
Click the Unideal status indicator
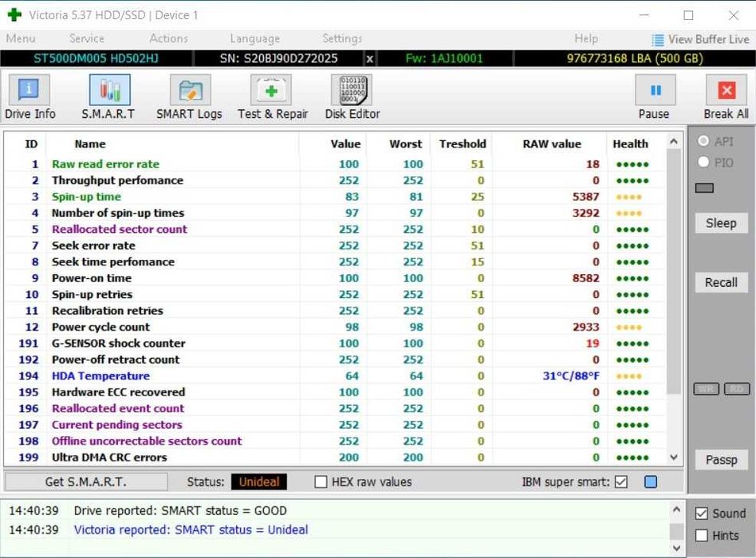pyautogui.click(x=259, y=481)
